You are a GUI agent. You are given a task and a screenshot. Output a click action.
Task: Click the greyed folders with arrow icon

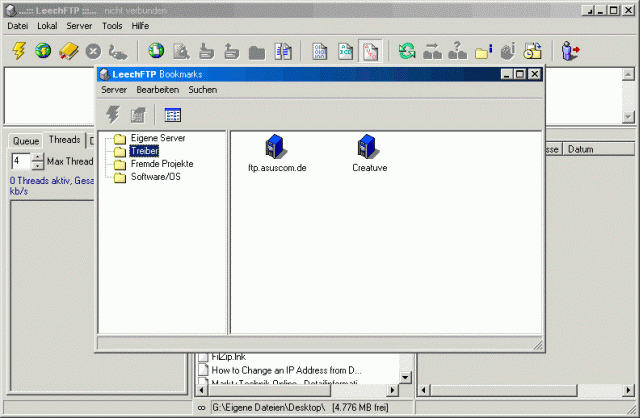[x=432, y=51]
